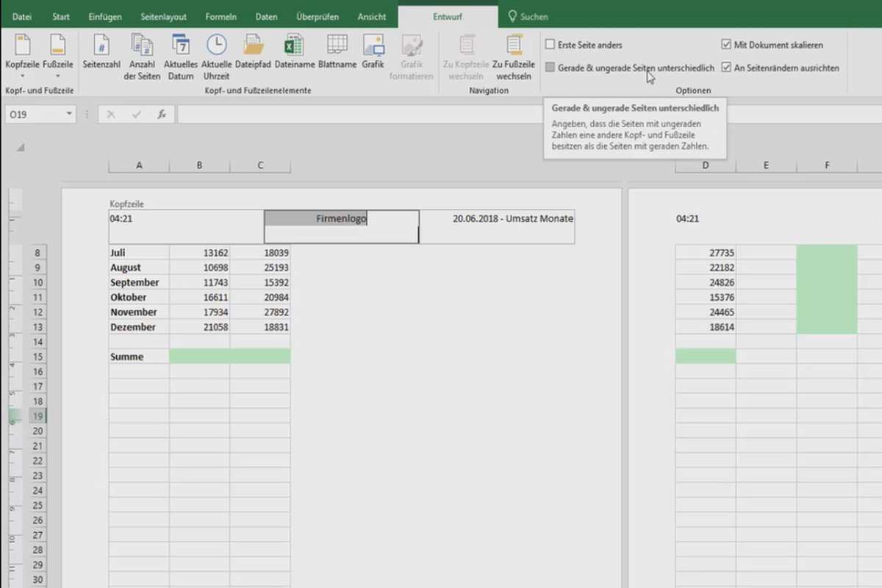882x588 pixels.
Task: Enable Erste Seite anders
Action: (550, 44)
